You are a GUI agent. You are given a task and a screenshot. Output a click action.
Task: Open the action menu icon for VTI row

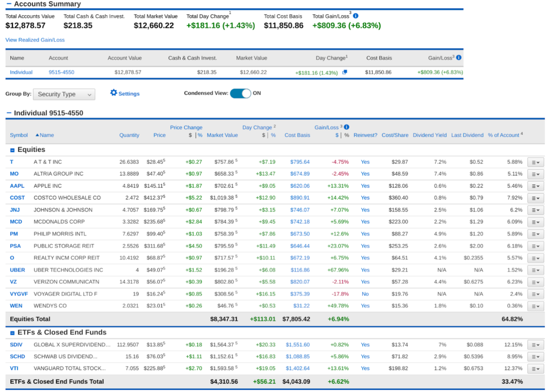535,369
